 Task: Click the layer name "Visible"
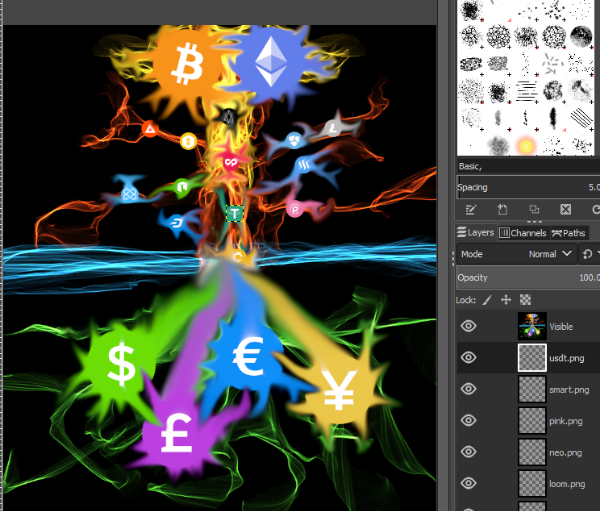(561, 327)
